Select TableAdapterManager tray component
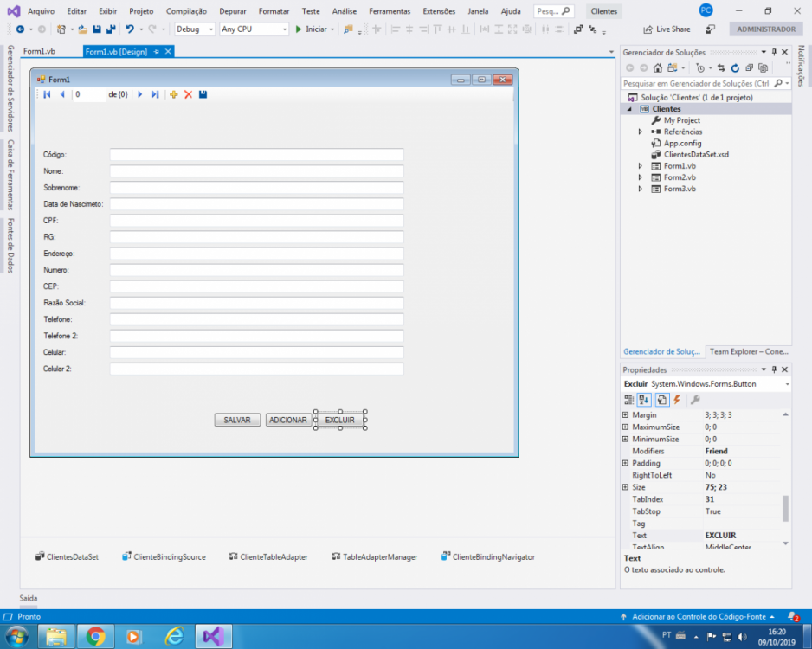Viewport: 812px width, 649px height. [375, 557]
